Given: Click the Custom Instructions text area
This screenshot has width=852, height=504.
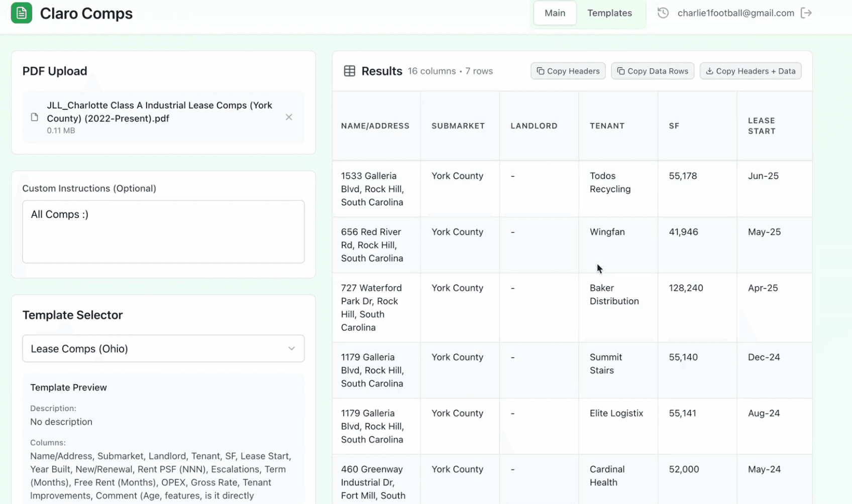Looking at the screenshot, I should (163, 232).
